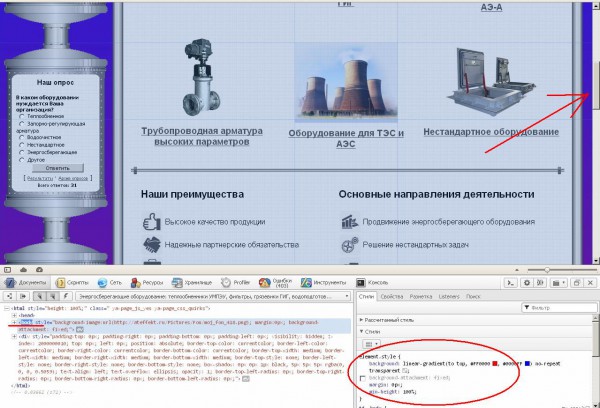Select the Запорно-регулирующая арматура poll option
Viewport: 600px width, 408px height.
pos(22,124)
